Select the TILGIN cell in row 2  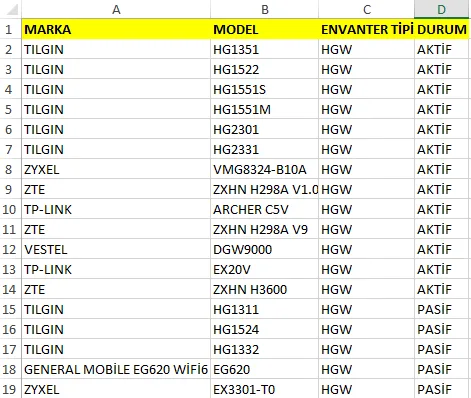pyautogui.click(x=116, y=49)
